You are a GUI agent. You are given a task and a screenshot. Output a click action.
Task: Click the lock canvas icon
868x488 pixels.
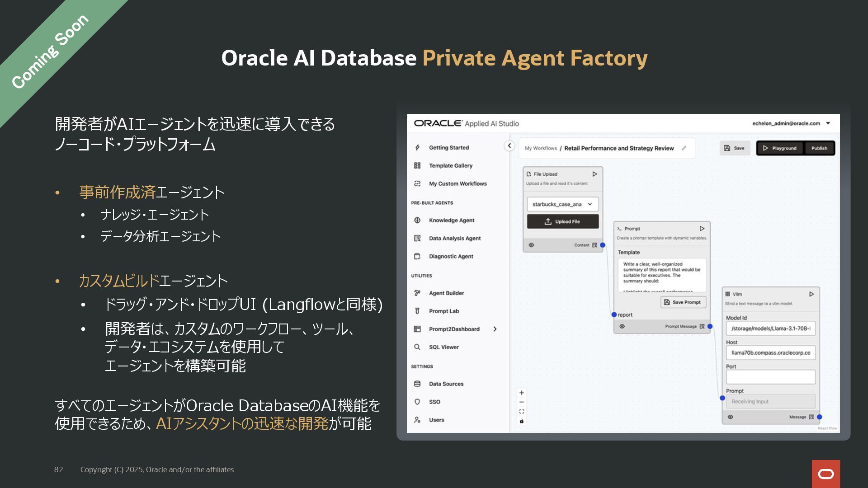pos(521,421)
